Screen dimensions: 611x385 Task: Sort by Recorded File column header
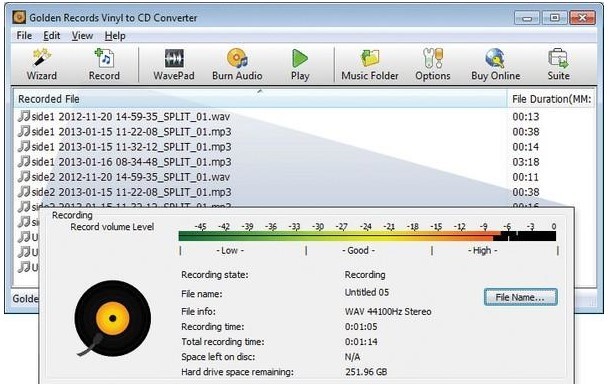260,99
